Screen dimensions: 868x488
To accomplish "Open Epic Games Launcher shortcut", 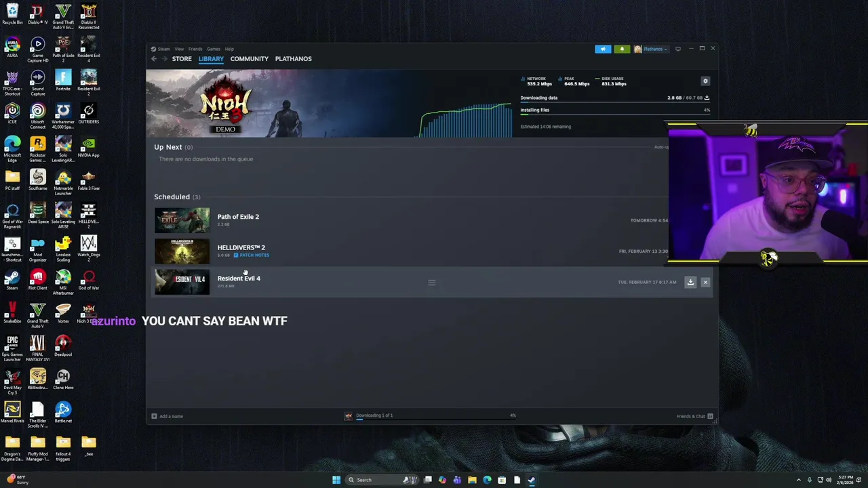I will pyautogui.click(x=12, y=349).
